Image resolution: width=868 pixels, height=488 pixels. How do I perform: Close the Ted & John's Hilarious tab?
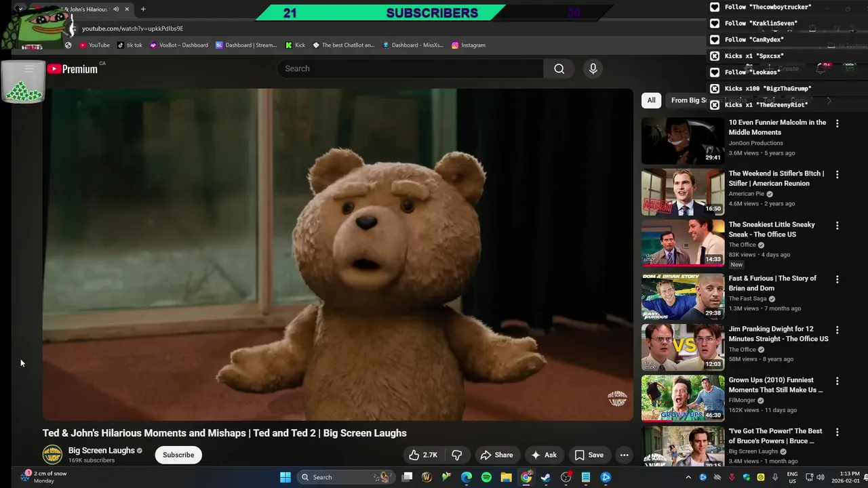127,9
